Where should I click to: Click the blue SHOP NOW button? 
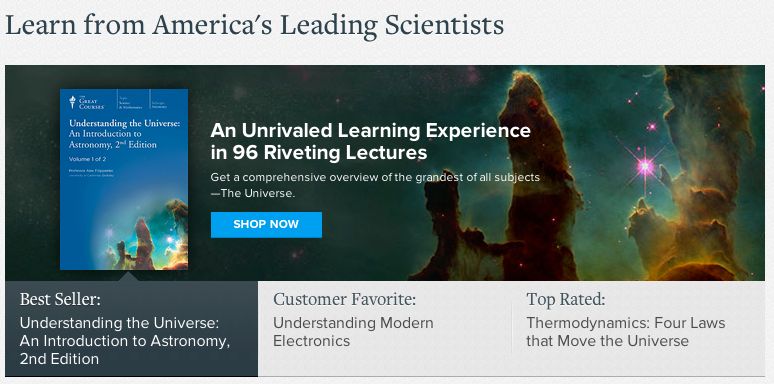point(266,225)
